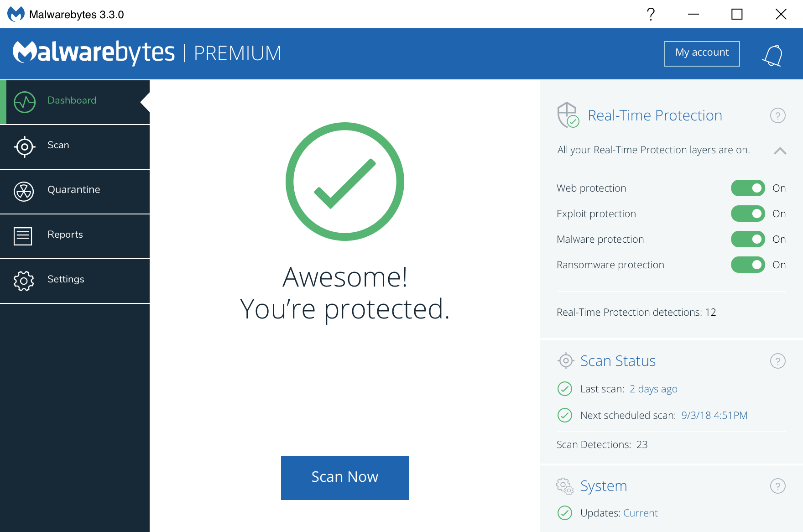Go to the Scan section
This screenshot has width=803, height=532.
[x=75, y=147]
